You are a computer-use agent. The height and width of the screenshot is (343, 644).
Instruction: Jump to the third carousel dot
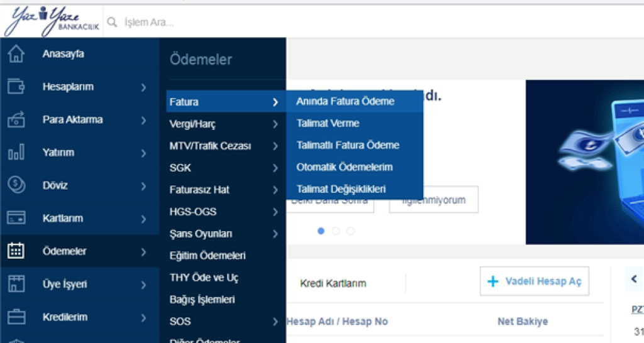(350, 231)
